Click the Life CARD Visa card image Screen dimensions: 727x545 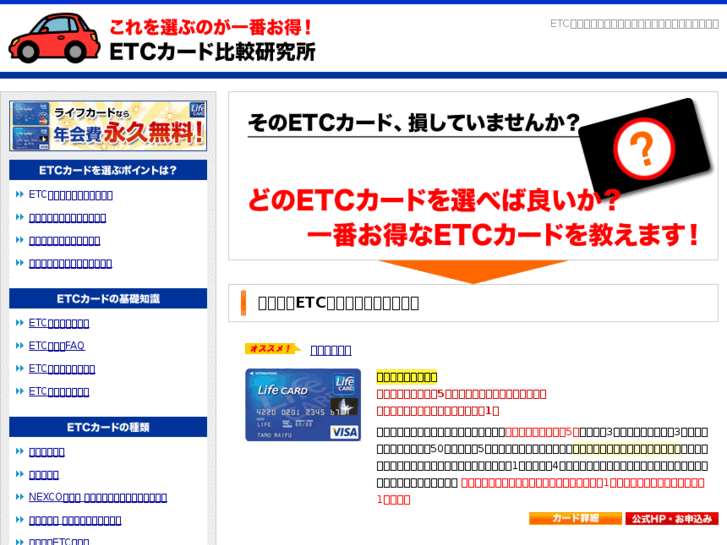[303, 405]
